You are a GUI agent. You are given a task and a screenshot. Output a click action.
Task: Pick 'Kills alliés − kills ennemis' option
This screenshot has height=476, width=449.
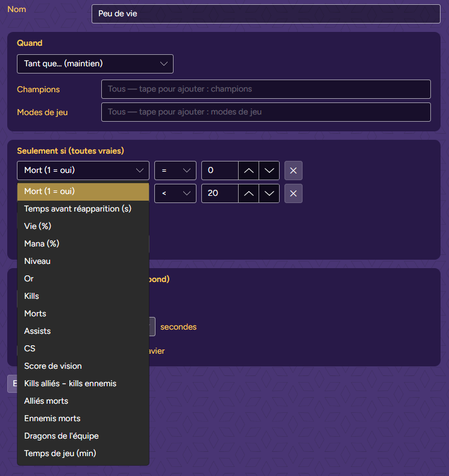point(83,383)
